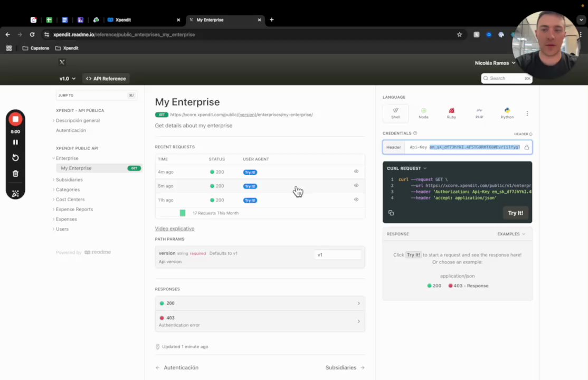Open the Nicolás Ramos account menu
The image size is (588, 380).
point(495,63)
